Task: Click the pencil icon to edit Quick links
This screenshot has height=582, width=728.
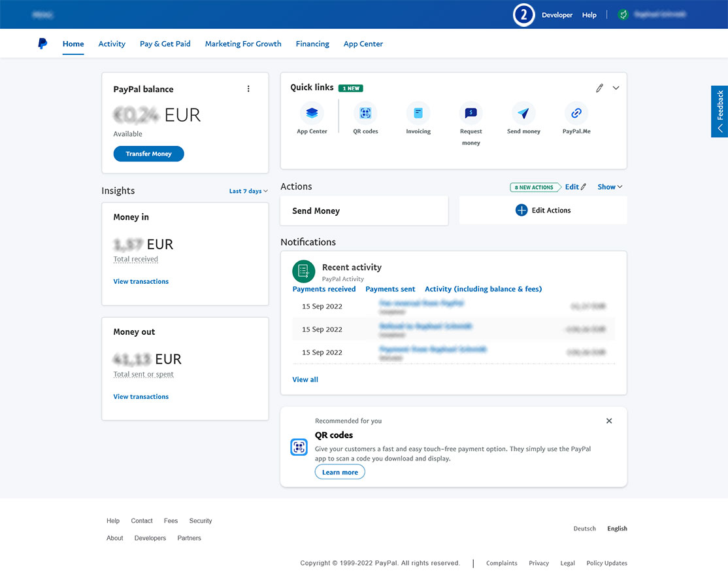Action: point(599,88)
